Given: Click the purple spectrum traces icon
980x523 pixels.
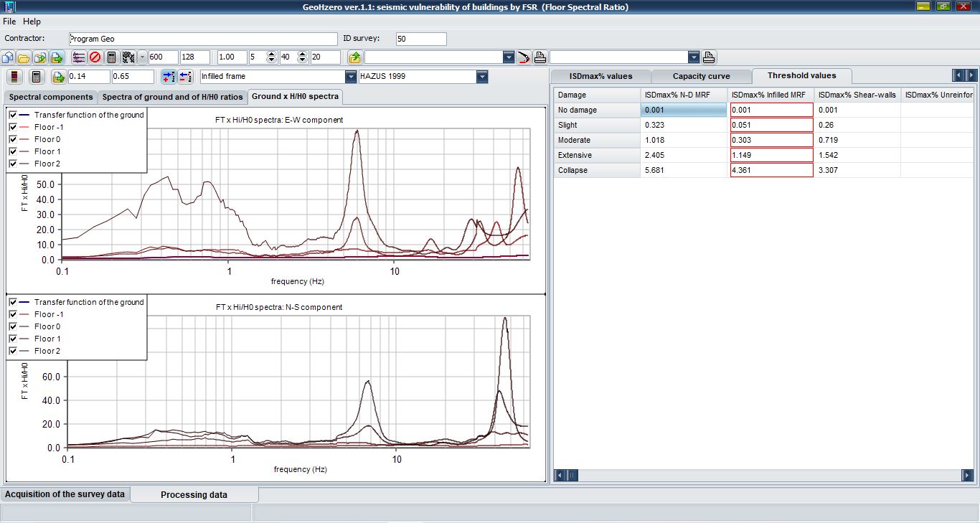Looking at the screenshot, I should click(79, 57).
